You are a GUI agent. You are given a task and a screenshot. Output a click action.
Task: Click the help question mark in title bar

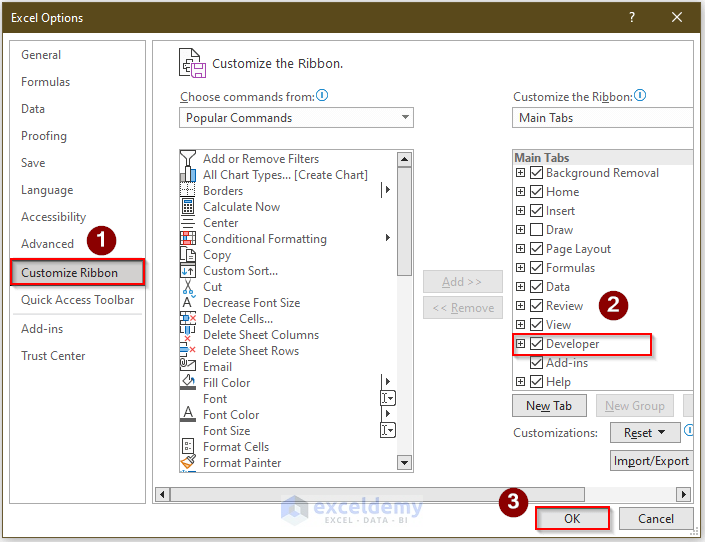tap(632, 17)
